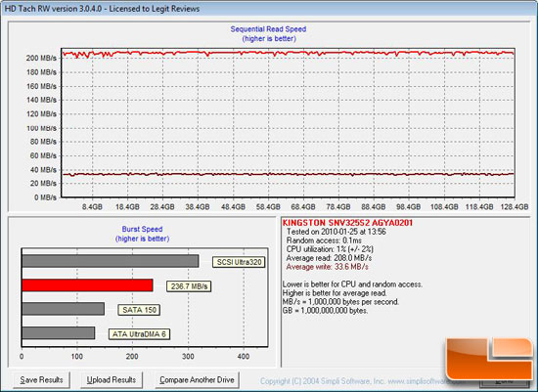Screen dimensions: 538x392
Task: Click the gray ATA UltraDMA 6 bar
Action: [x=59, y=332]
